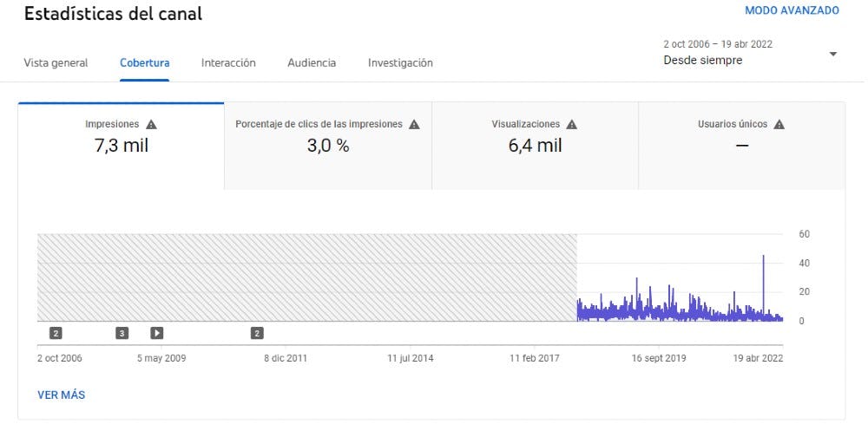Viewport: 868px width, 424px height.
Task: Click warning icon beside Porcentaje de clics
Action: (x=414, y=125)
